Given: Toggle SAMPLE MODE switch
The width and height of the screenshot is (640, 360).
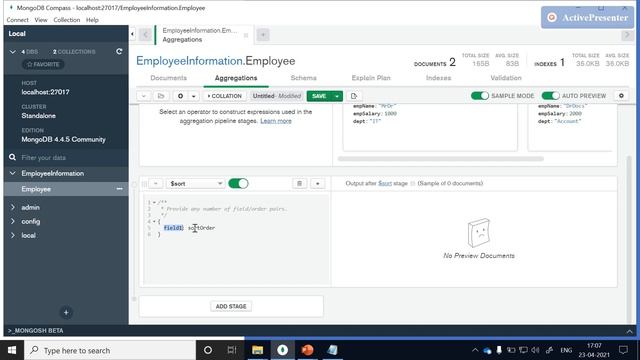Looking at the screenshot, I should (x=480, y=96).
